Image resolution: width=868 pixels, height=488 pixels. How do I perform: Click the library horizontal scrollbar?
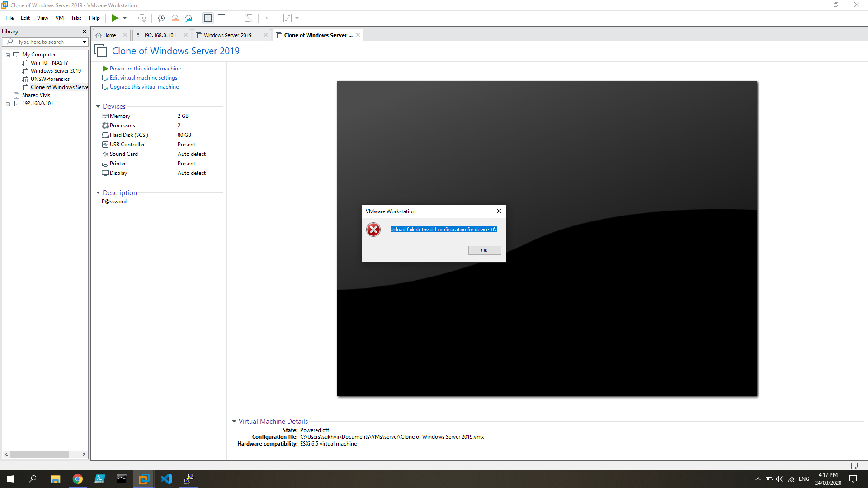pyautogui.click(x=40, y=455)
